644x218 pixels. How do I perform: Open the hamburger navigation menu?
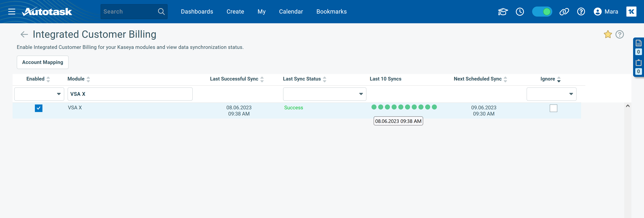(12, 12)
